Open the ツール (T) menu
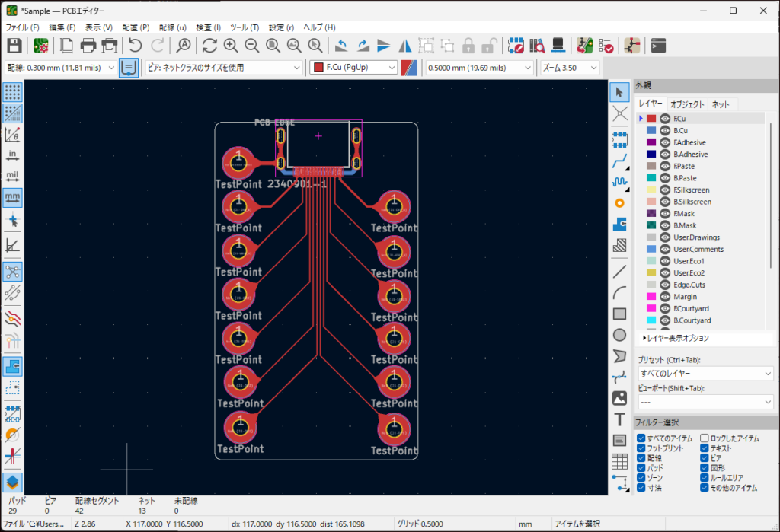 (x=244, y=27)
